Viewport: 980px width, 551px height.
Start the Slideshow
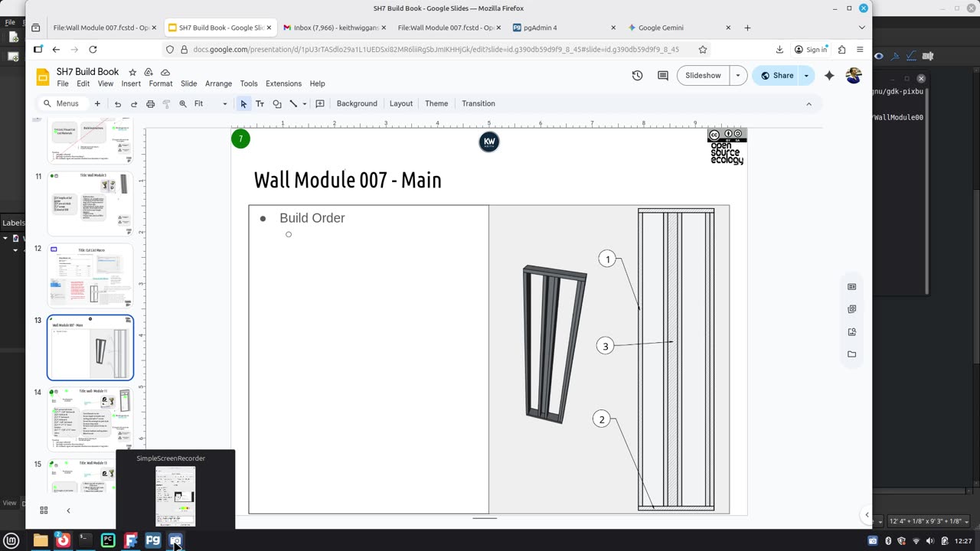[x=703, y=75]
